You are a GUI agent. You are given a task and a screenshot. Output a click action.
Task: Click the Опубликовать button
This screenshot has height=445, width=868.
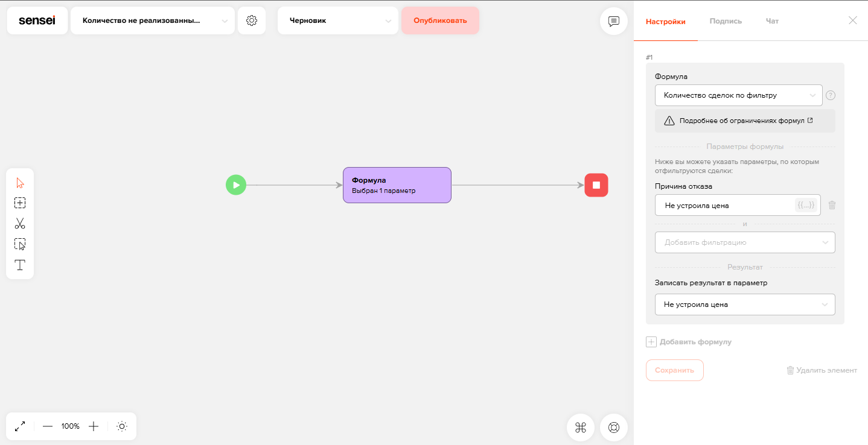pos(440,21)
